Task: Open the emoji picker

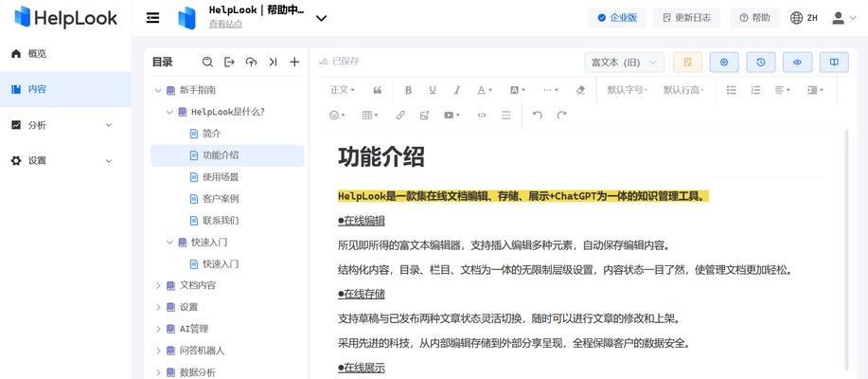Action: pos(337,115)
